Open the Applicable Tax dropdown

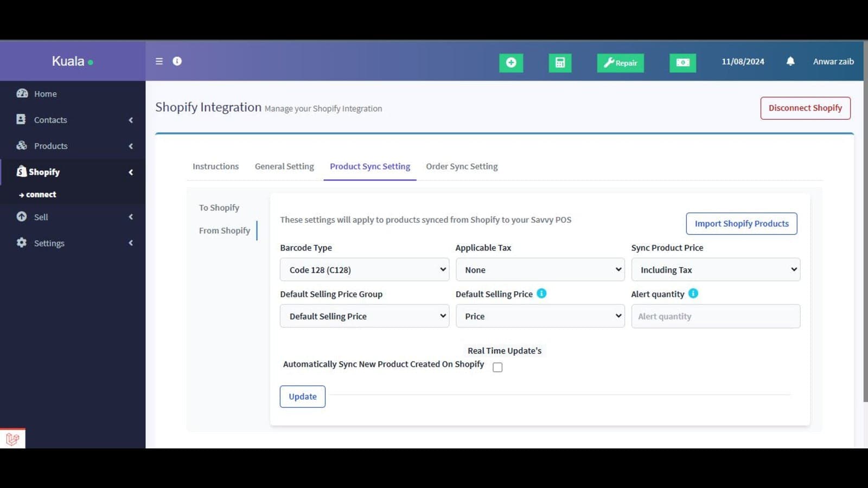click(x=540, y=269)
